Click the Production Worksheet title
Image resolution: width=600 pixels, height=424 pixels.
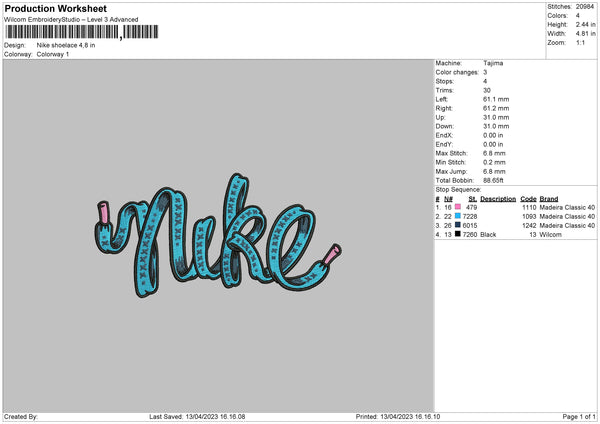point(55,8)
